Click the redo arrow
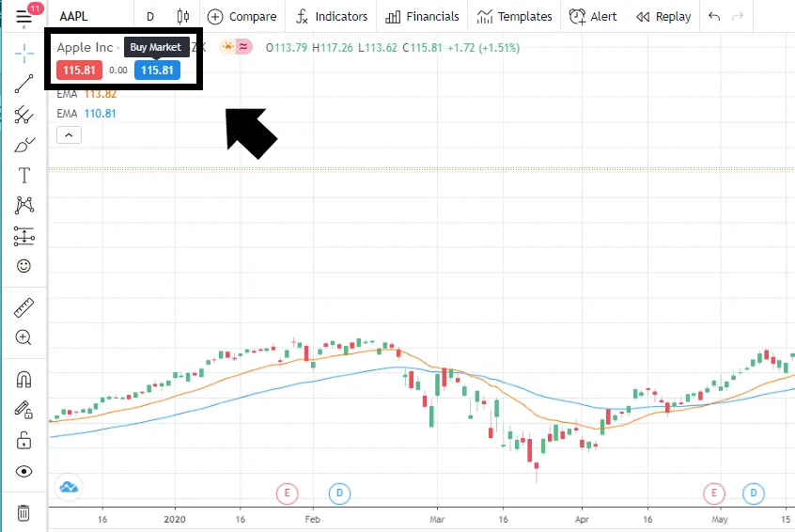The height and width of the screenshot is (532, 795). pos(738,17)
